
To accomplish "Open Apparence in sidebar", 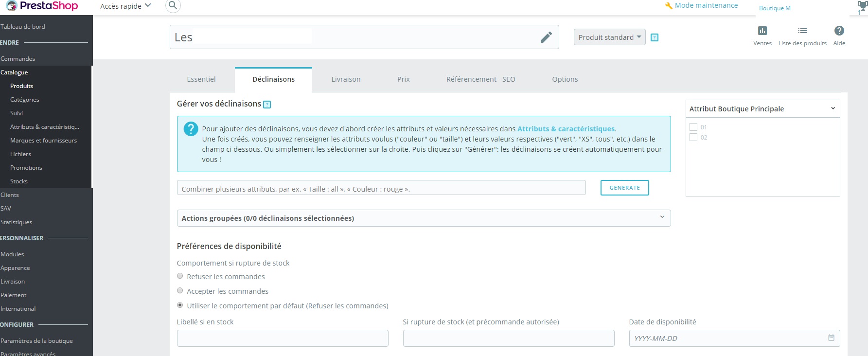I will pyautogui.click(x=16, y=268).
